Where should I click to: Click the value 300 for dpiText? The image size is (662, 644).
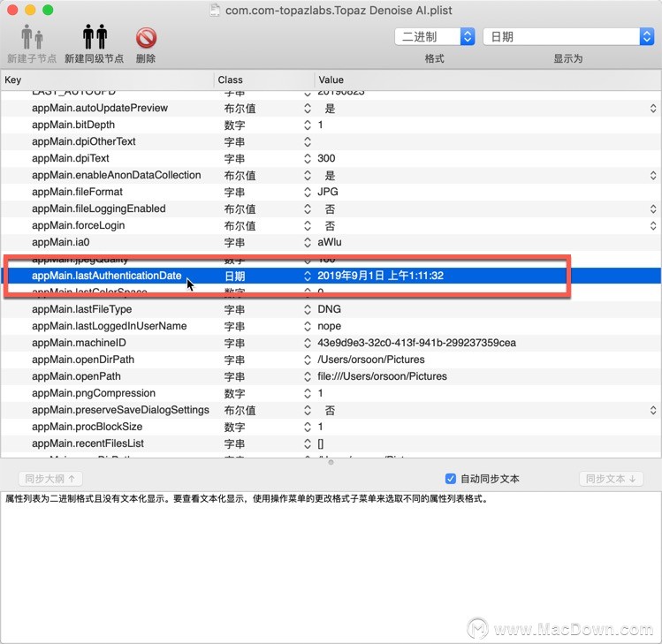326,159
